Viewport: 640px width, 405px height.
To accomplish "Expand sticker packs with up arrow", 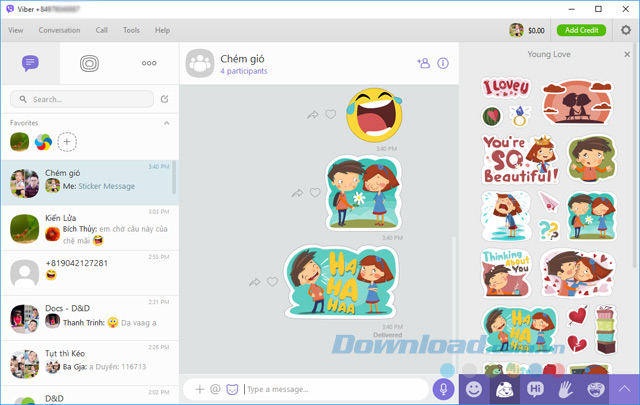I will (x=624, y=389).
